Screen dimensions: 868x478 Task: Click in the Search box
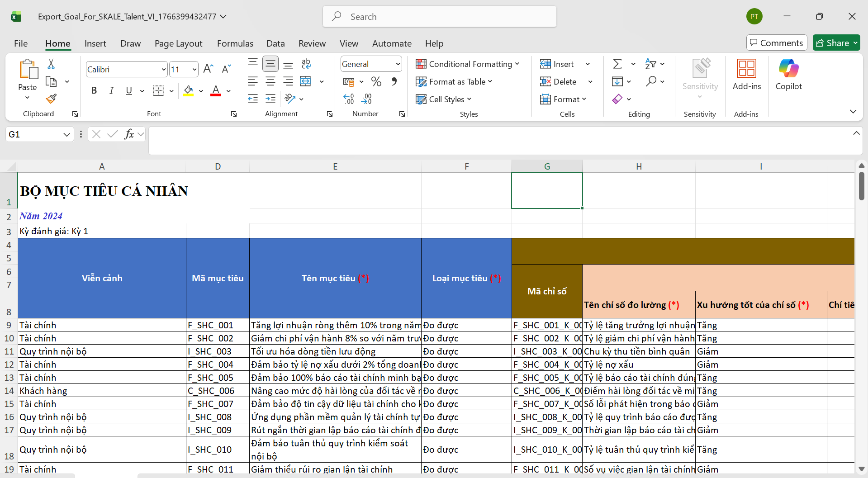pos(439,17)
